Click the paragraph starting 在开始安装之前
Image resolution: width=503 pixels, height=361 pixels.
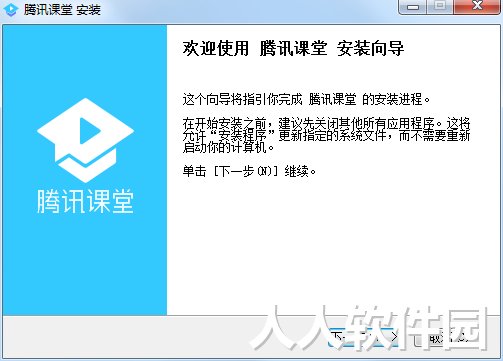click(326, 135)
